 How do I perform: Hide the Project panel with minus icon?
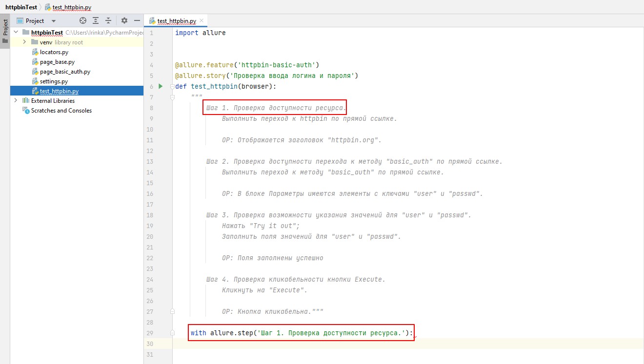click(137, 20)
